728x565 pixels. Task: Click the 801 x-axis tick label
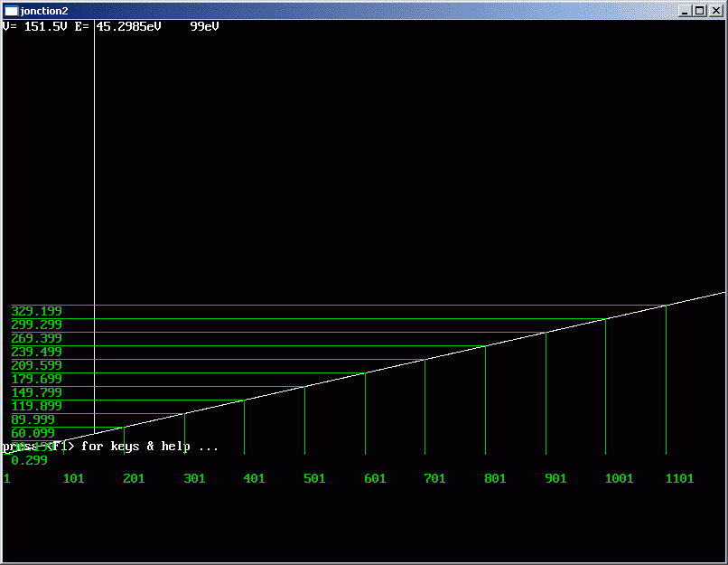coord(495,478)
